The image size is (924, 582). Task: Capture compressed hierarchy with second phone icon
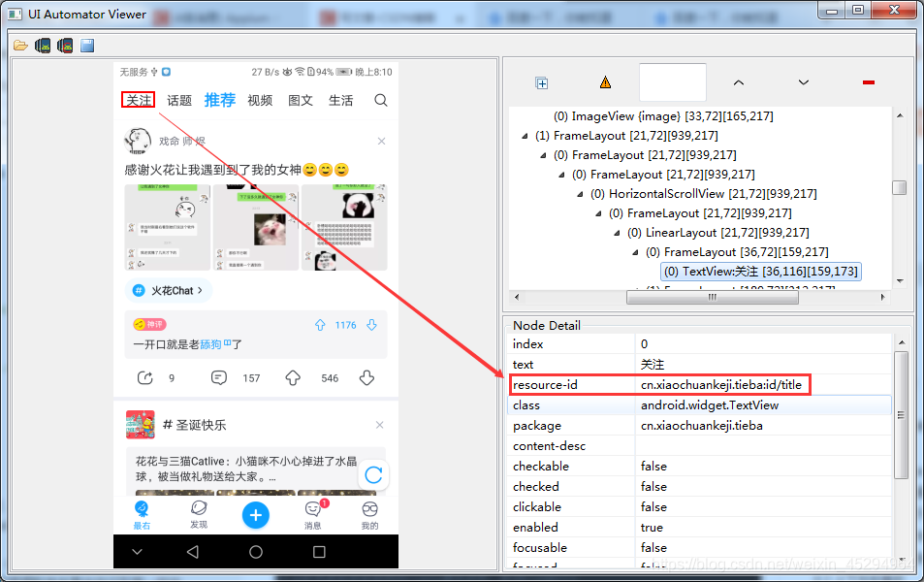(65, 46)
